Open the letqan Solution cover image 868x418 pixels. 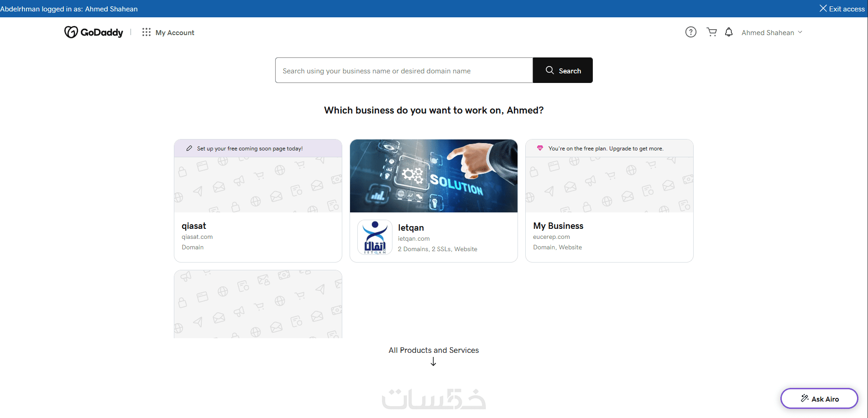[x=434, y=176]
